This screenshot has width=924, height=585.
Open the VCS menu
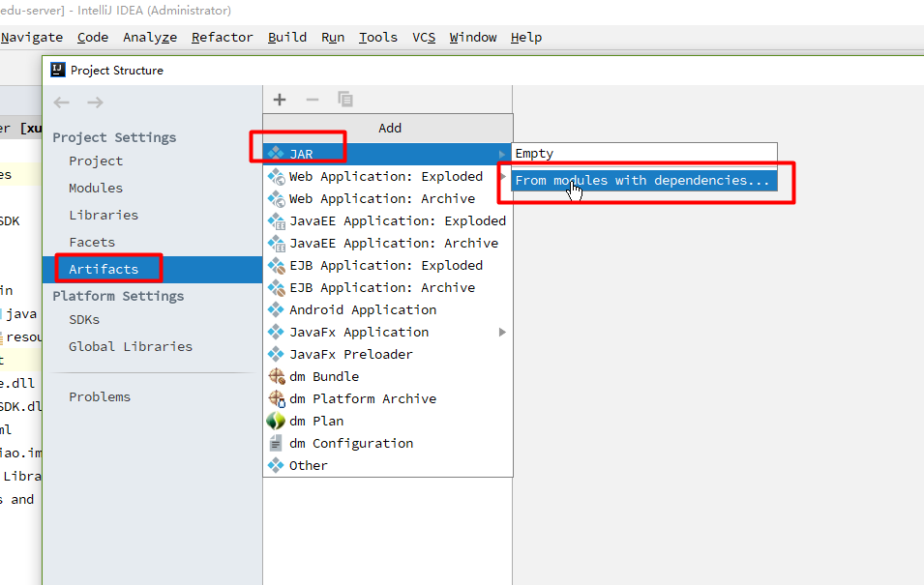[424, 37]
